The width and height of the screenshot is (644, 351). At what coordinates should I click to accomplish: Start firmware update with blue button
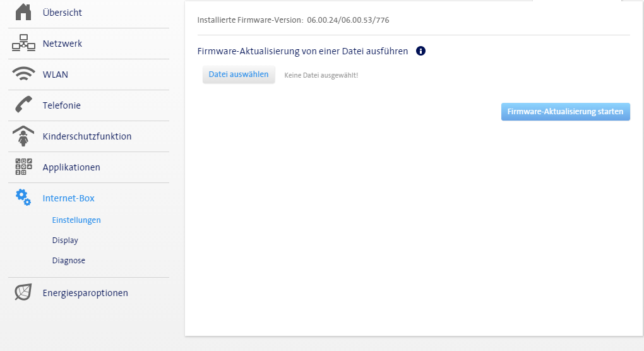pyautogui.click(x=565, y=112)
